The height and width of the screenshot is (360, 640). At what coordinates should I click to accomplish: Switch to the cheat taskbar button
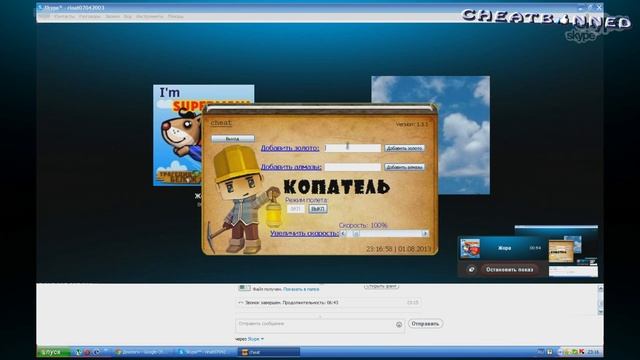coord(269,352)
